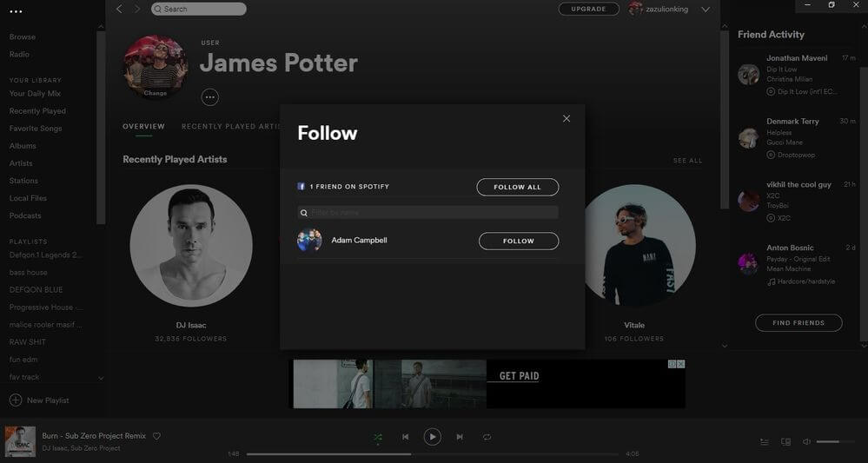Play the current track

click(x=433, y=437)
